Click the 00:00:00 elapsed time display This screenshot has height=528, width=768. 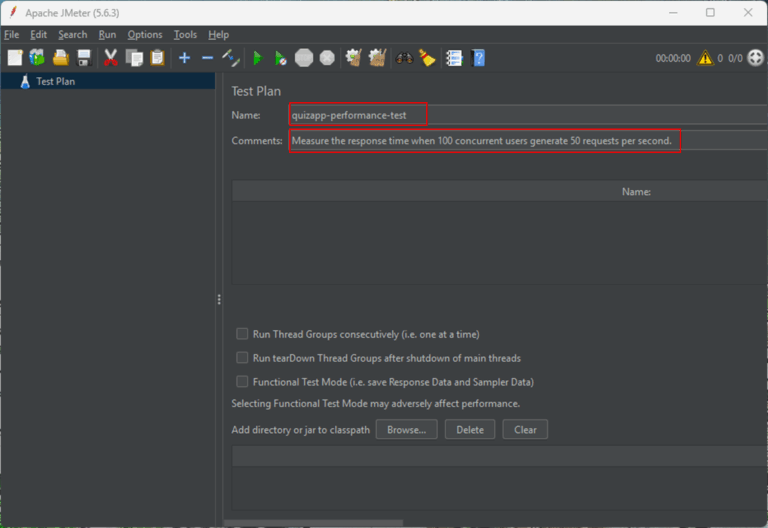coord(673,58)
